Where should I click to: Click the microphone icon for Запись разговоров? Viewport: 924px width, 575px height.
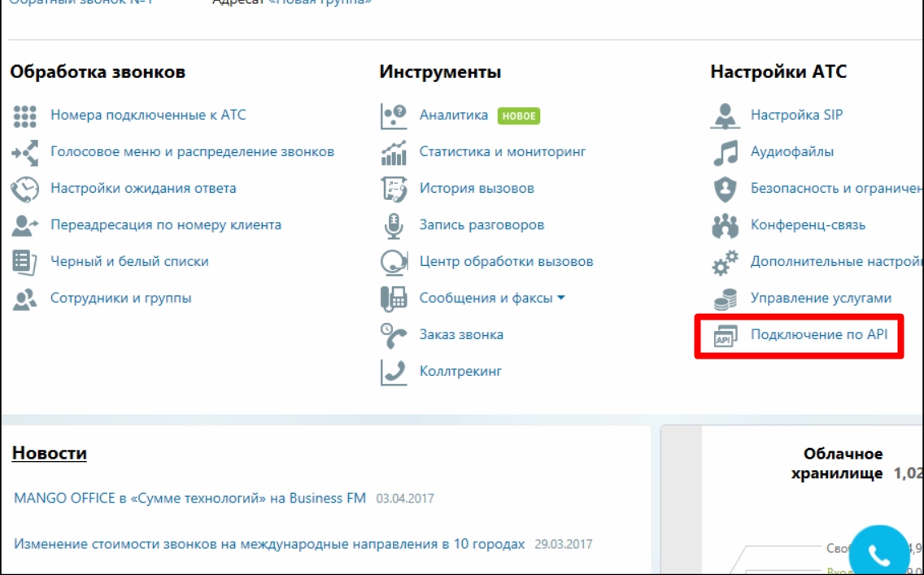pos(394,226)
